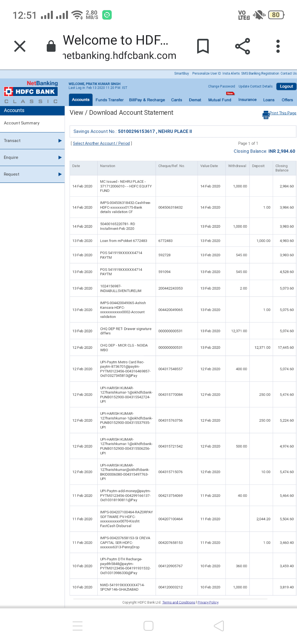Click 'NWD-541919XXXXXX4714-SPCNF146-GHAZIABAD' narration
Viewport: 297px width, 644px height.
tap(122, 587)
